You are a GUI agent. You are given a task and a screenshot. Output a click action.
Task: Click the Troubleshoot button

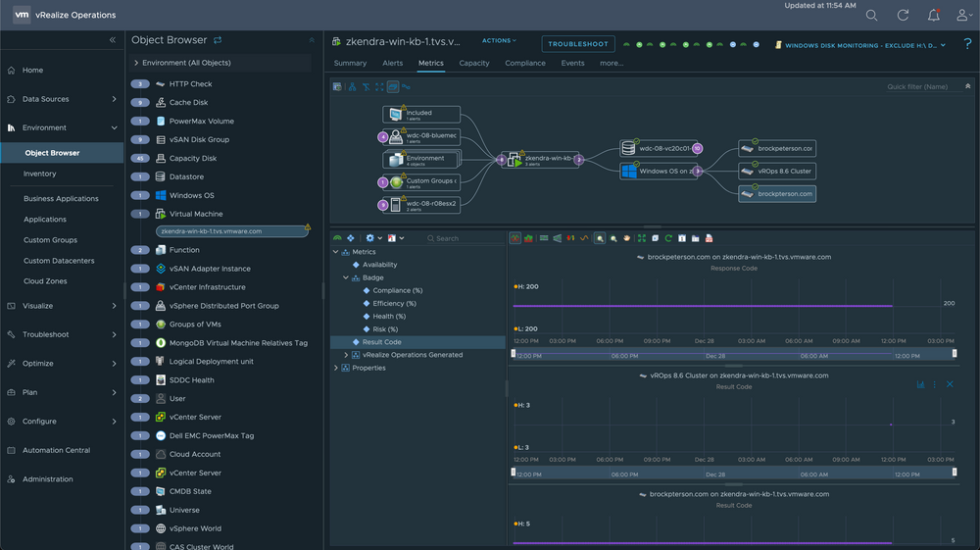pos(578,44)
